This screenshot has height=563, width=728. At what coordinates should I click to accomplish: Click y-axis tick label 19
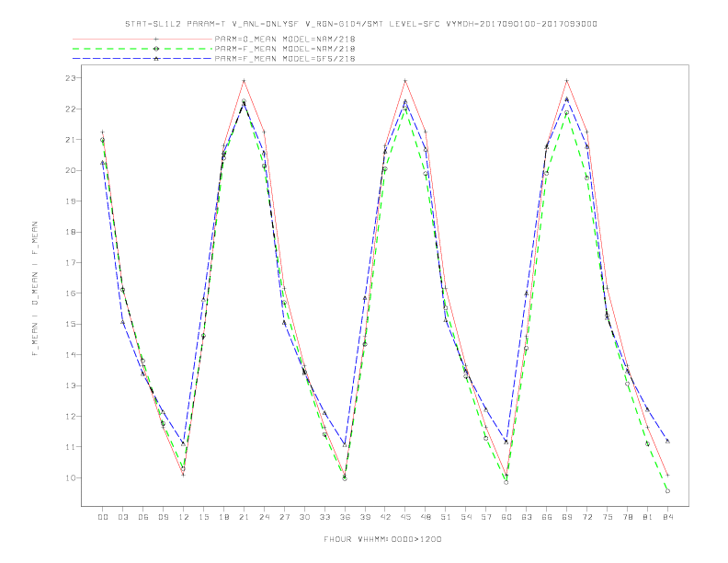[x=70, y=201]
